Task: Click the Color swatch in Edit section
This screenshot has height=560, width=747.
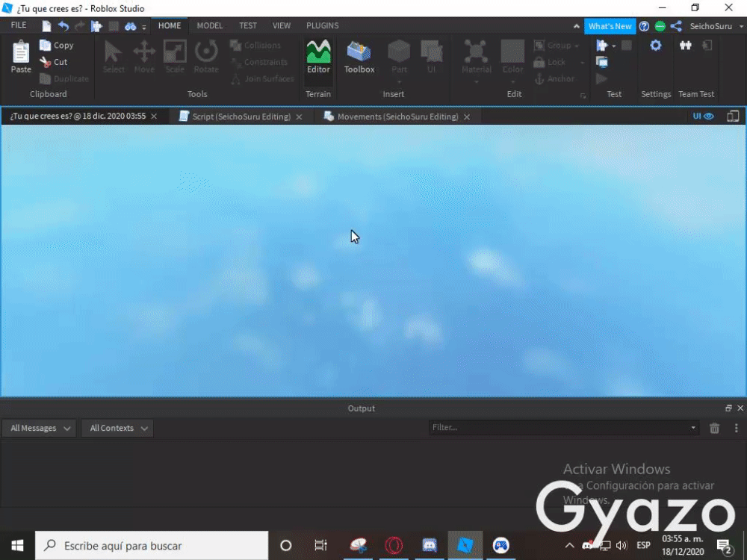Action: coord(512,52)
